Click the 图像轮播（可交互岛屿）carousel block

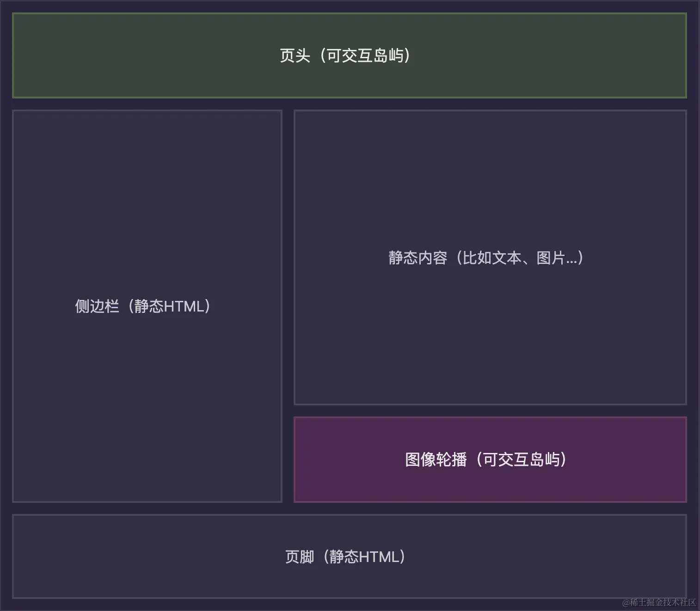(490, 459)
